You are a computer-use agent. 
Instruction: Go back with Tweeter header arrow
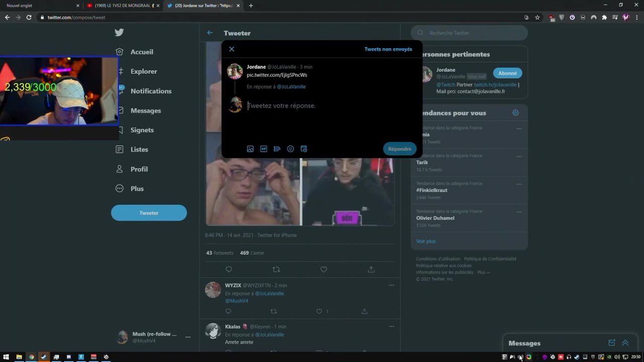(x=210, y=33)
